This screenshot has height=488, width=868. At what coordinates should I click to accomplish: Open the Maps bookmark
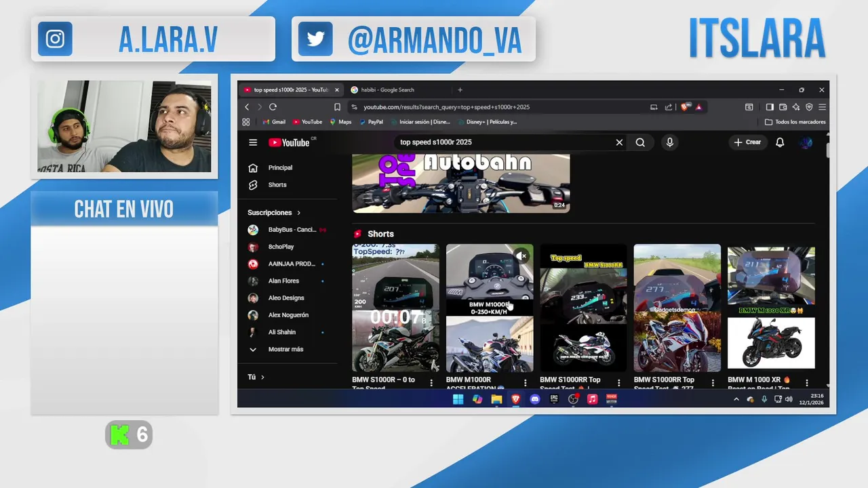click(x=340, y=122)
